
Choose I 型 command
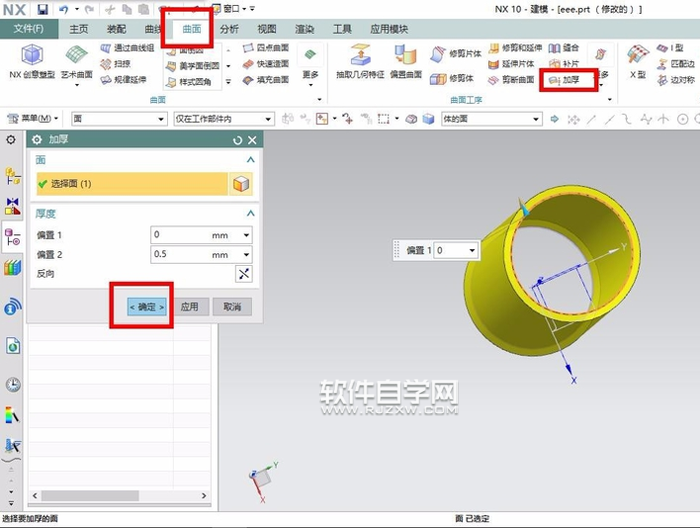670,48
